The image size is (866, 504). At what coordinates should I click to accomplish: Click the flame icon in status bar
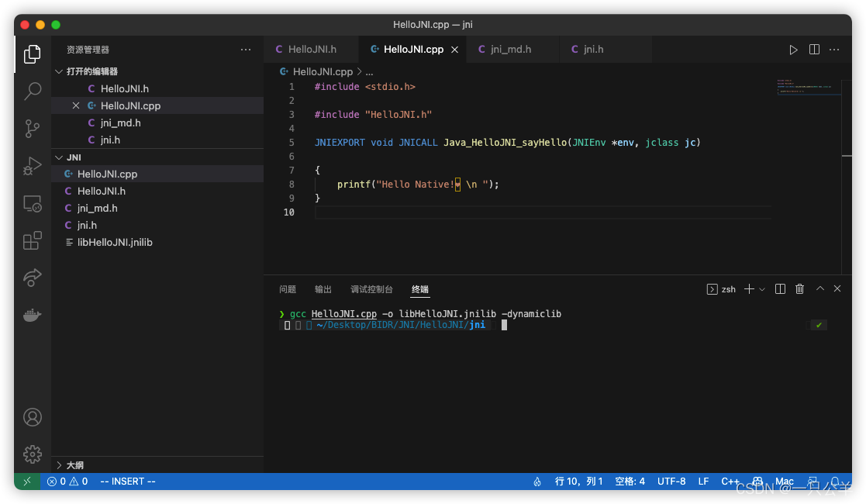pos(537,482)
